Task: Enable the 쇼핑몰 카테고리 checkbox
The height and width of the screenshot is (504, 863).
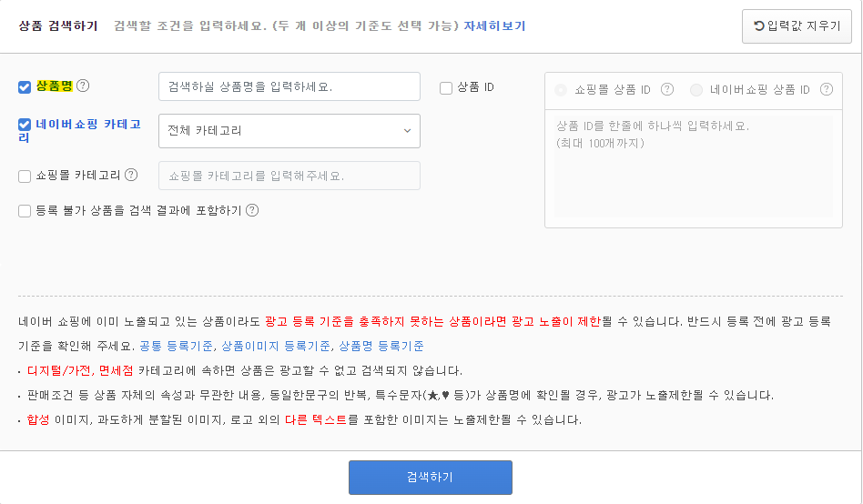Action: coord(25,176)
